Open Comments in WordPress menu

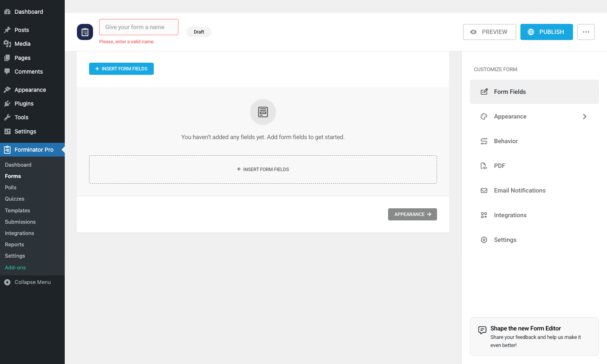pyautogui.click(x=32, y=72)
